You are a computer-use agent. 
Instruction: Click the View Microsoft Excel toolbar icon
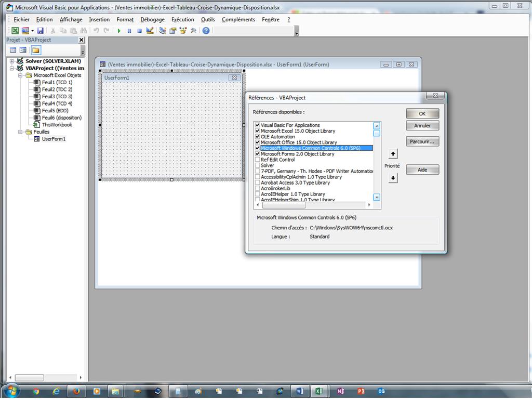(15, 31)
